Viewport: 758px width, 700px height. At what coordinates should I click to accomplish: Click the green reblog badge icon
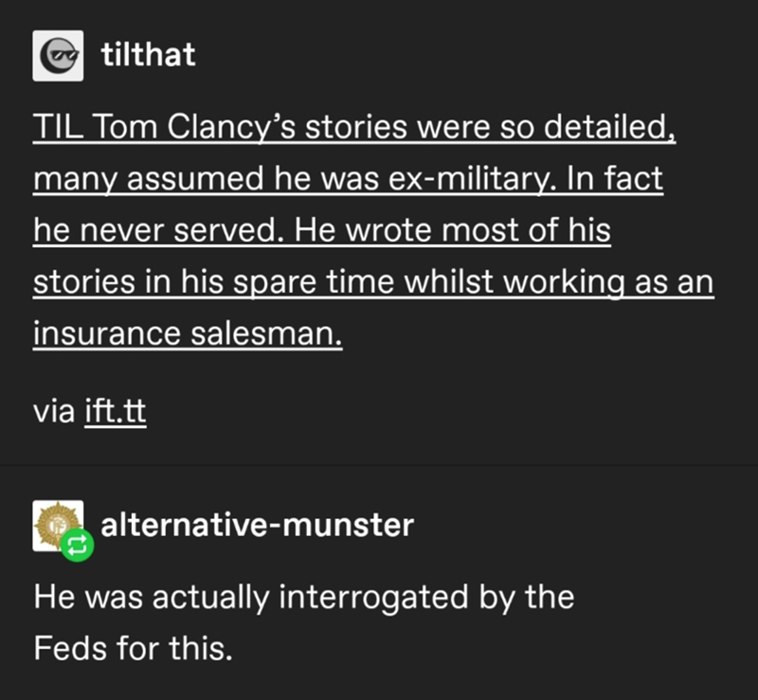(x=77, y=546)
